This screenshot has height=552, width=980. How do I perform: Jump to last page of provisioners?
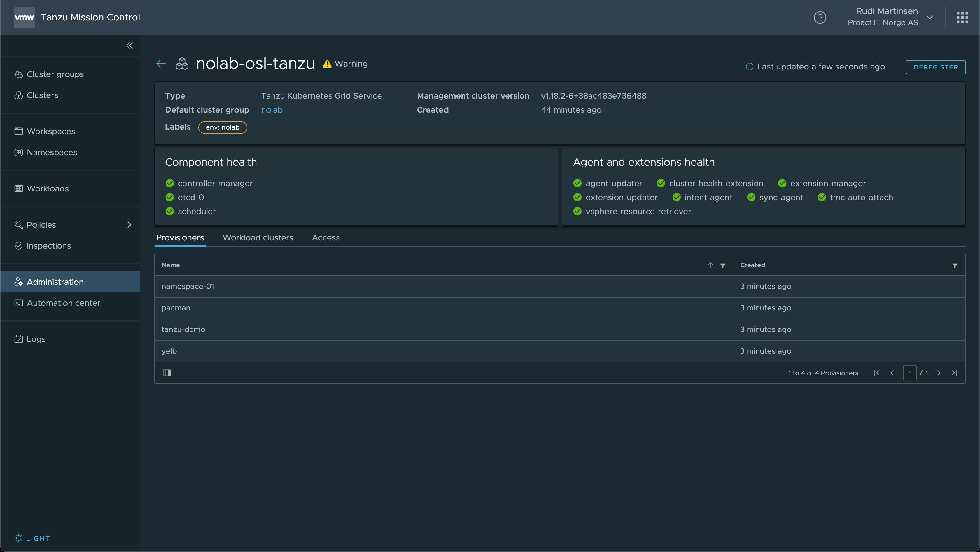tap(954, 373)
